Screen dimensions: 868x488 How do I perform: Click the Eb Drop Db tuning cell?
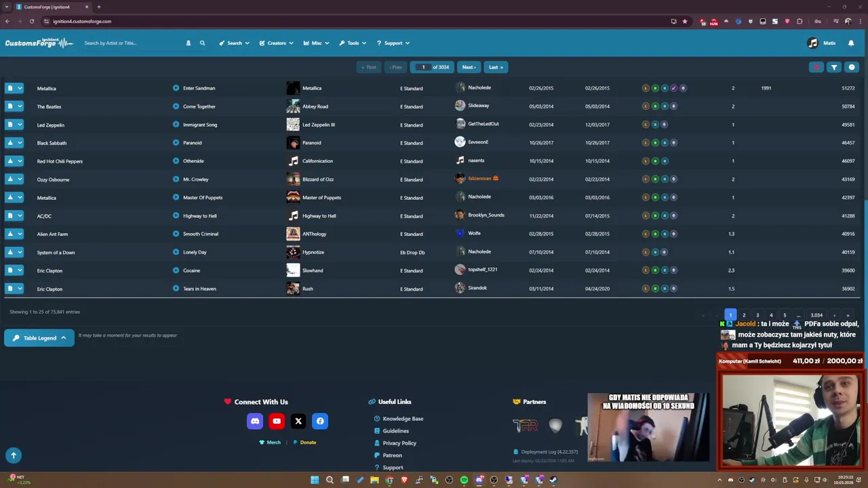pos(412,253)
